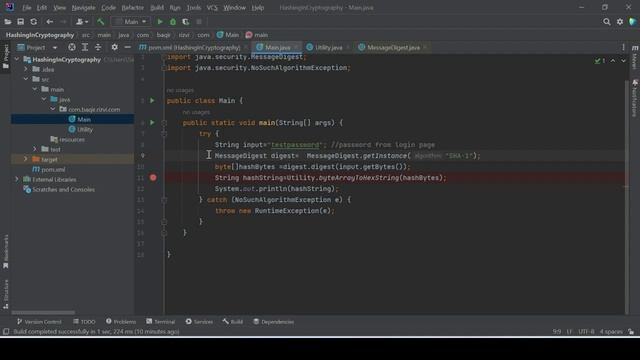Image resolution: width=640 pixels, height=360 pixels.
Task: Click Collapse All icon in Project panel
Action: click(98, 47)
